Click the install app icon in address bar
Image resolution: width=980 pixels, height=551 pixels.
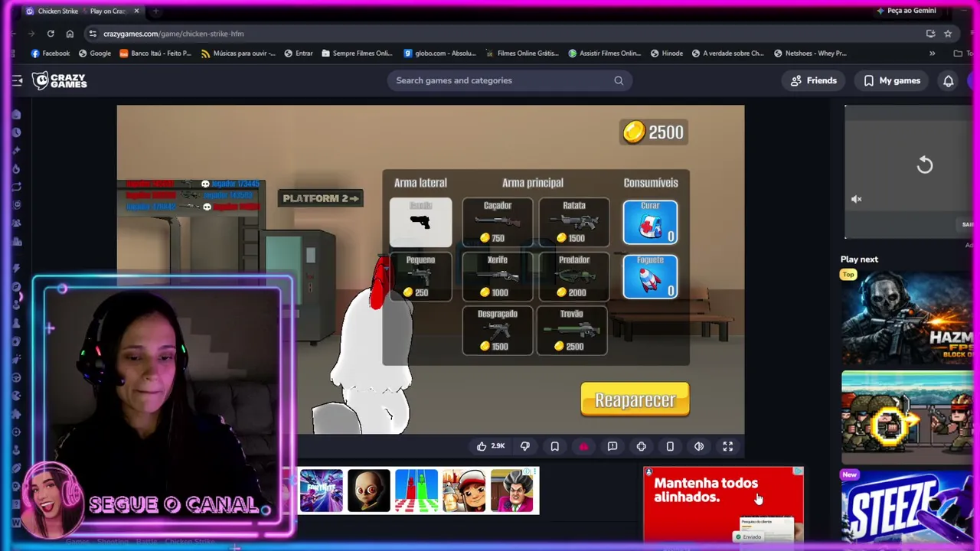click(x=930, y=34)
